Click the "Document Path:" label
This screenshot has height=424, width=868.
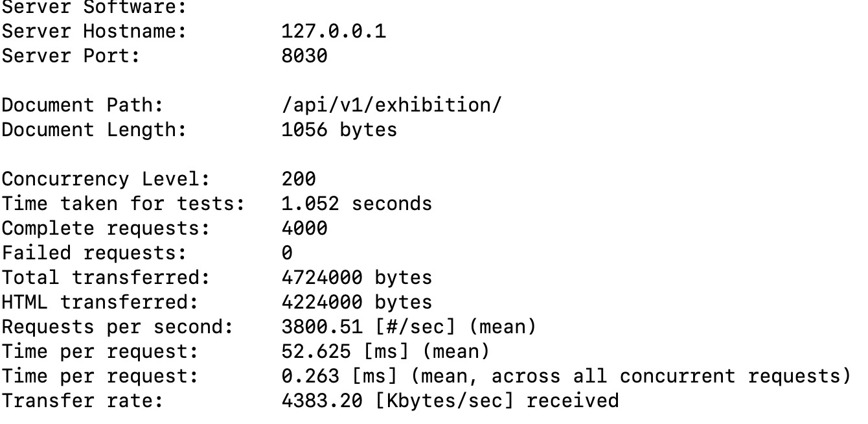click(82, 105)
